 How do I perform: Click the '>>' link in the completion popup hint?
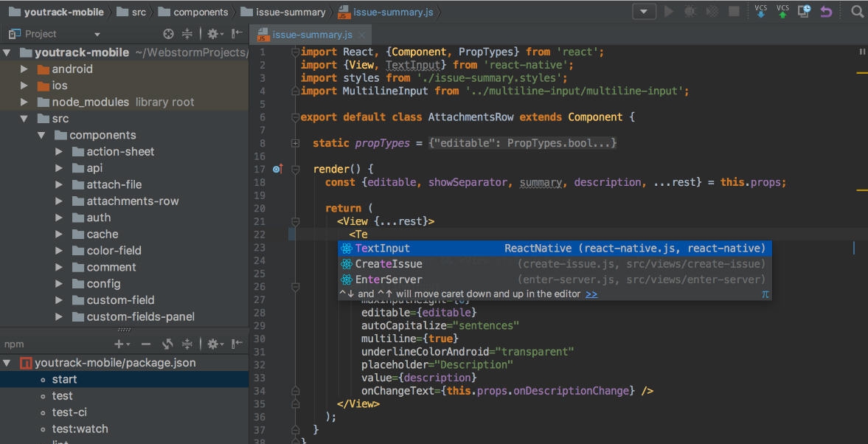point(590,293)
